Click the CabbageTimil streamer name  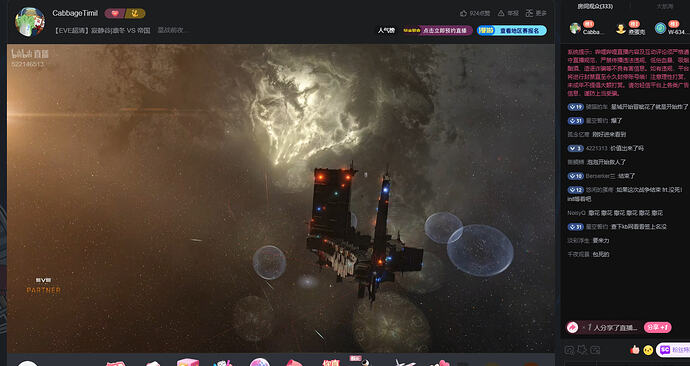click(75, 13)
